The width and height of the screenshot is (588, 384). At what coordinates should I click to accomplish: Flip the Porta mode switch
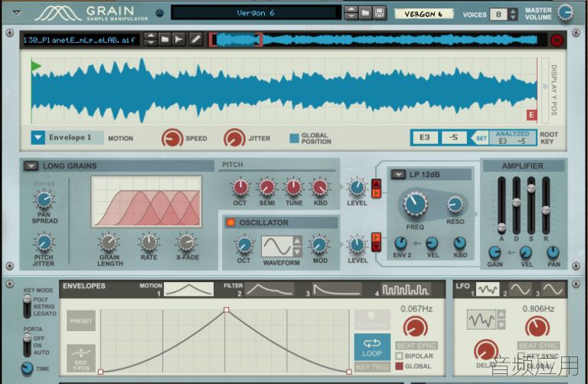tap(27, 345)
